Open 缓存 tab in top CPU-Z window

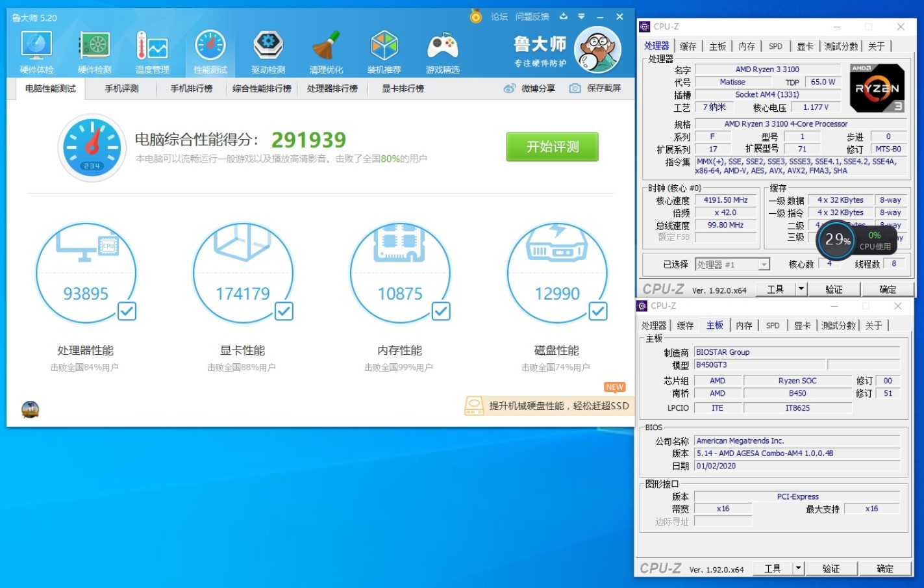[688, 46]
